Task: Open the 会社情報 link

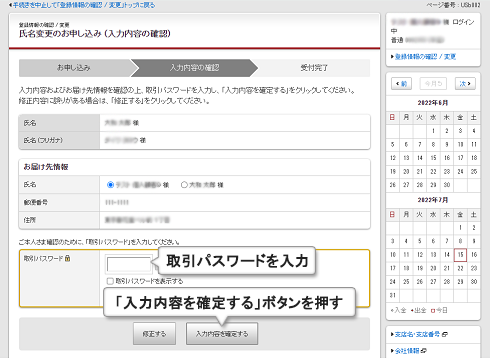Action: [x=407, y=351]
